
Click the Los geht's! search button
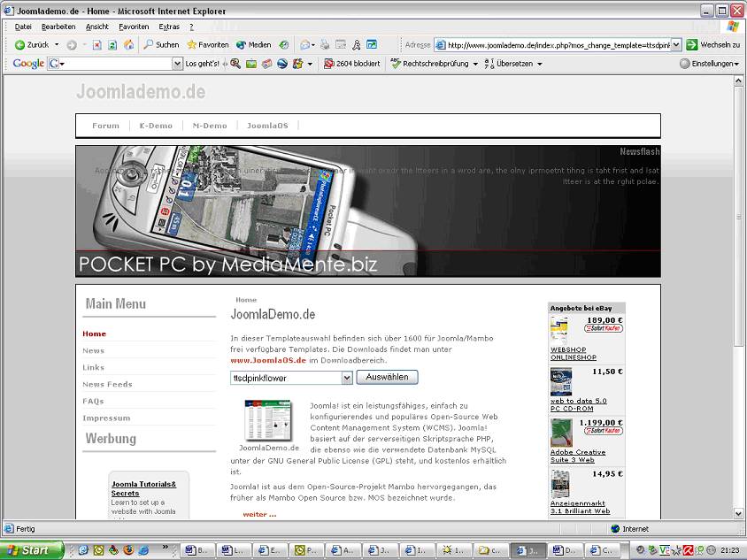point(202,64)
